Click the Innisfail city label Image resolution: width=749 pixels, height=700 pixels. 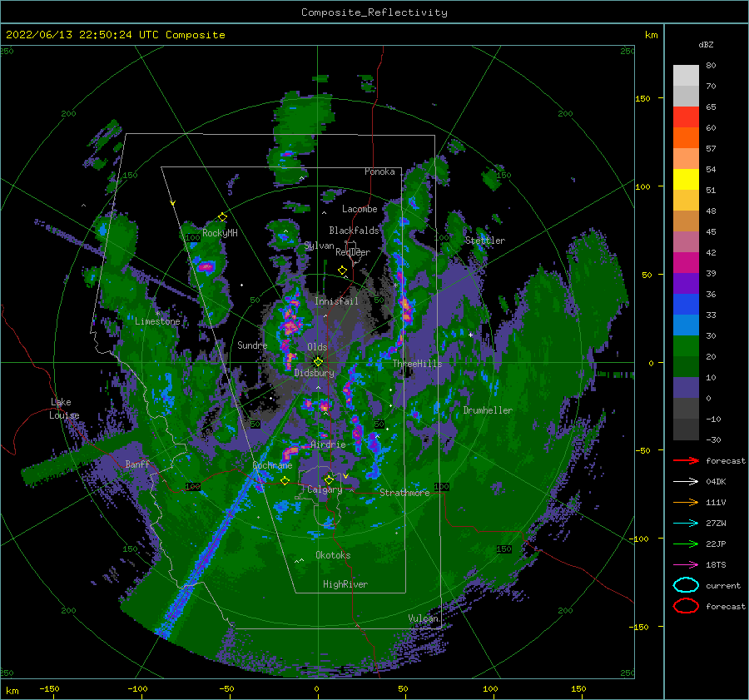click(x=336, y=301)
